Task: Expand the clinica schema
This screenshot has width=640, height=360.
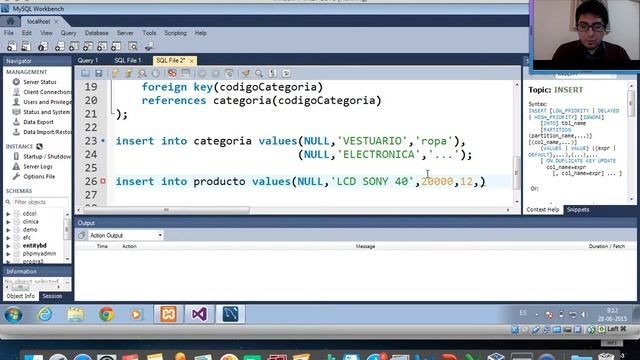Action: (8, 222)
